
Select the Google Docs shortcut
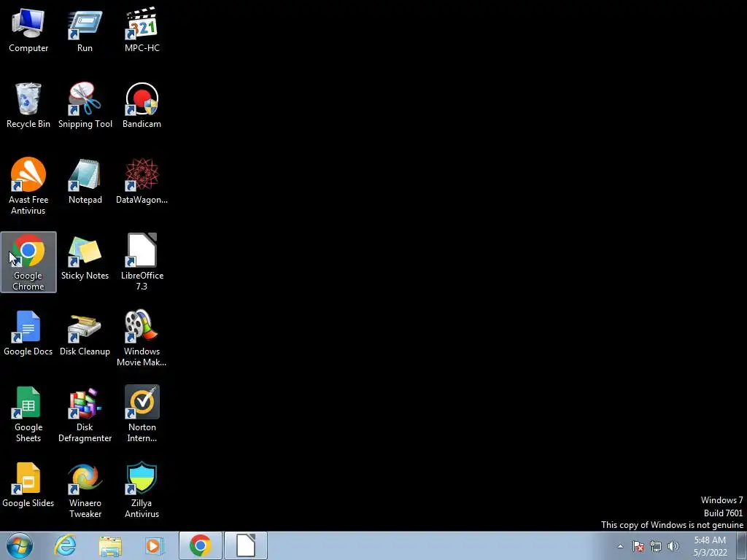pyautogui.click(x=28, y=332)
